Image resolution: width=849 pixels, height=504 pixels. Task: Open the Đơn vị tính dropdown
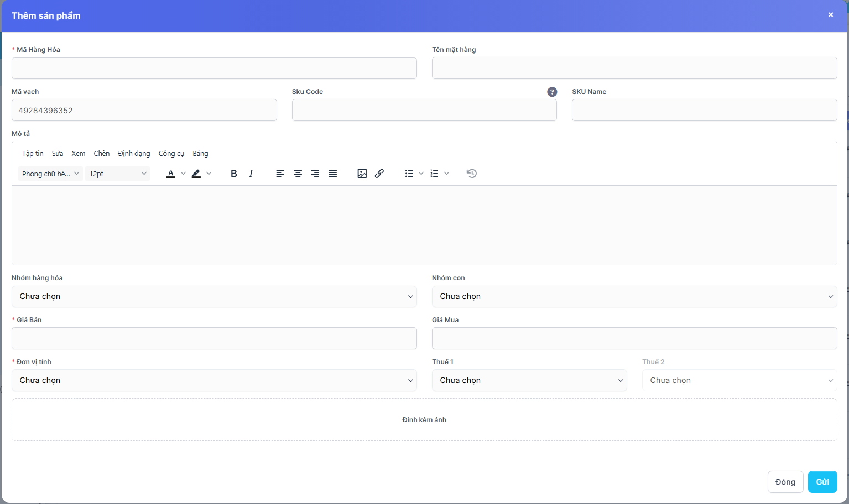[x=214, y=381]
